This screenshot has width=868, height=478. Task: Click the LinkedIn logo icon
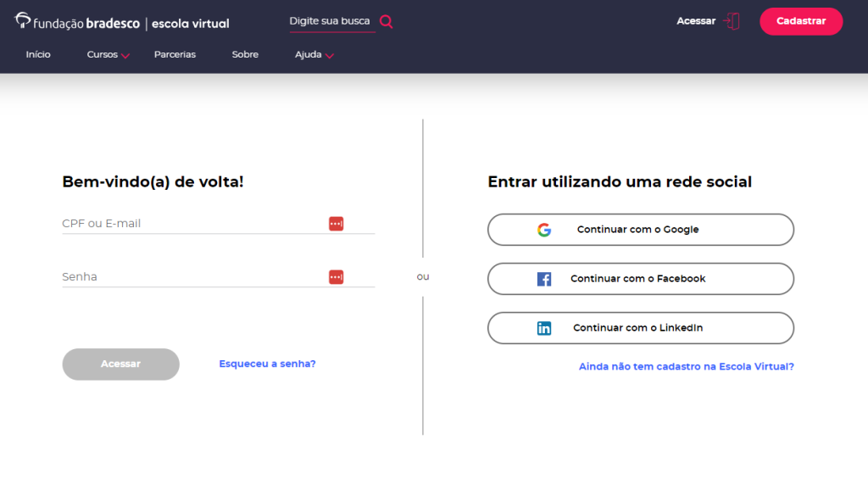pyautogui.click(x=544, y=328)
